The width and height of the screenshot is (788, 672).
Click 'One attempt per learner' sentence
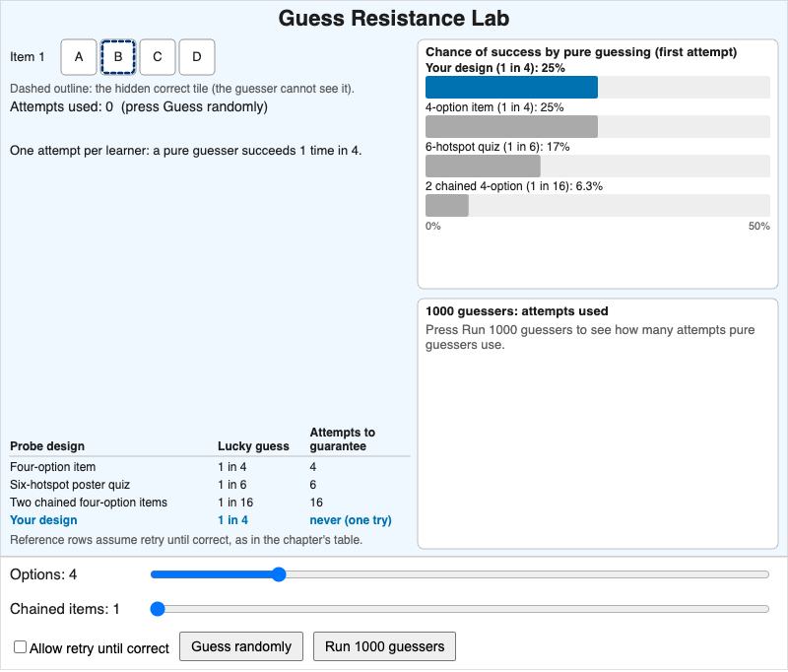pyautogui.click(x=186, y=151)
